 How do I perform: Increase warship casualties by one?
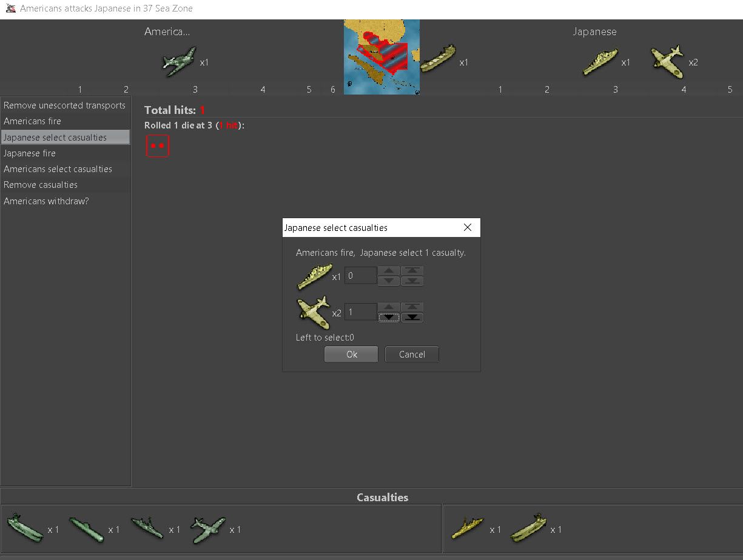point(389,271)
